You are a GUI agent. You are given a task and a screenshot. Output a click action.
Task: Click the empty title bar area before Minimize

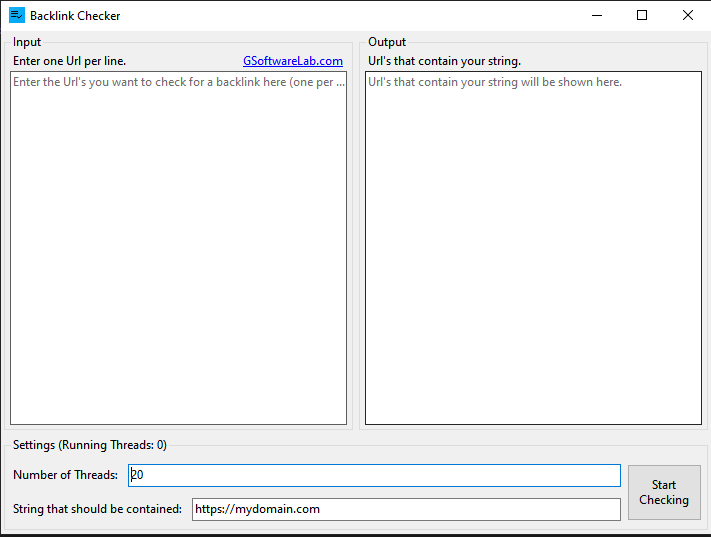(350, 15)
